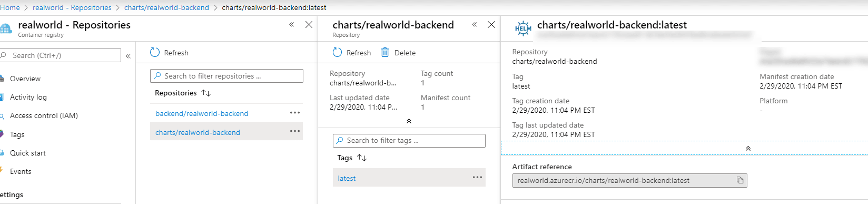Viewport: 868px width, 204px height.
Task: Copy the artifact reference to clipboard
Action: (x=740, y=180)
